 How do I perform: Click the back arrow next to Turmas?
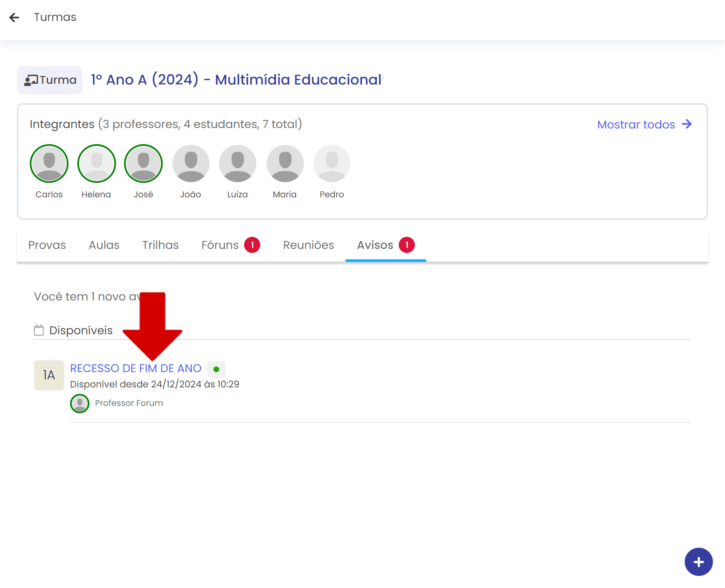click(x=14, y=17)
